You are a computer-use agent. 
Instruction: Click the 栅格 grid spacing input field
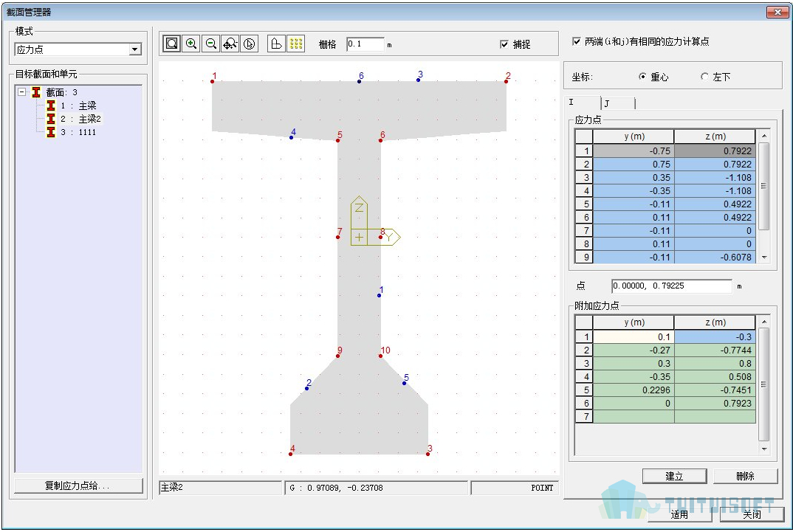tap(365, 44)
